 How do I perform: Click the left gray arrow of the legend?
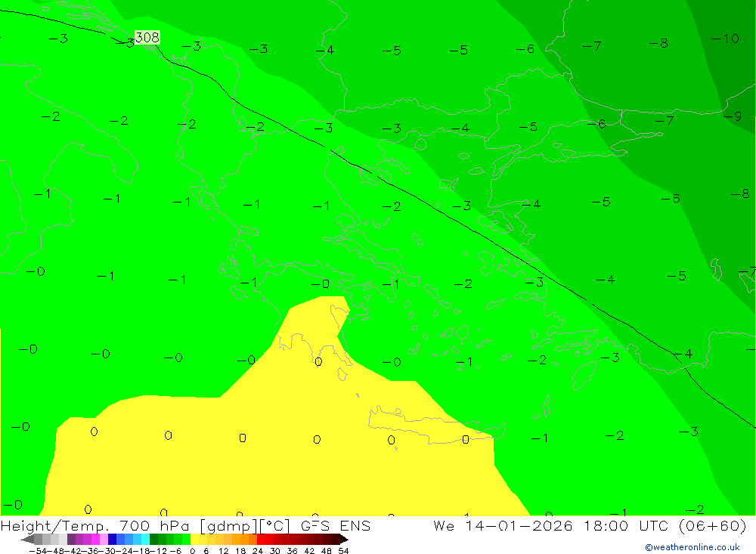tap(27, 540)
